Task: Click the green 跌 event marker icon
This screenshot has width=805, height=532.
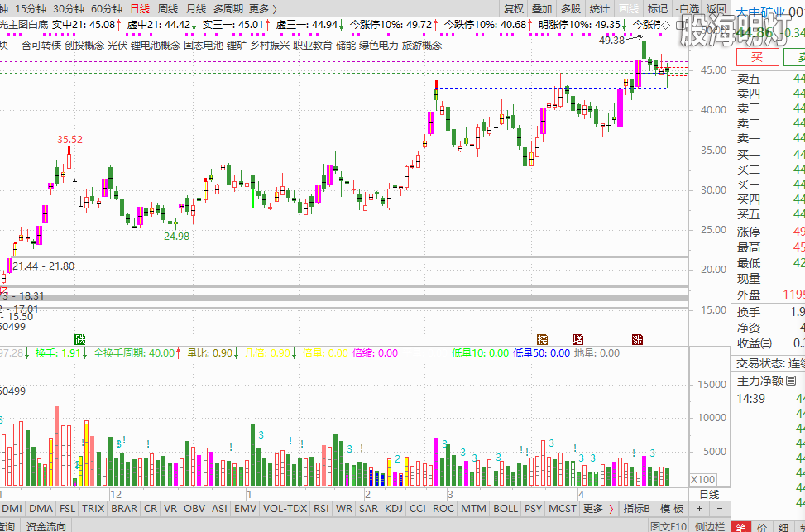Action: tap(79, 339)
